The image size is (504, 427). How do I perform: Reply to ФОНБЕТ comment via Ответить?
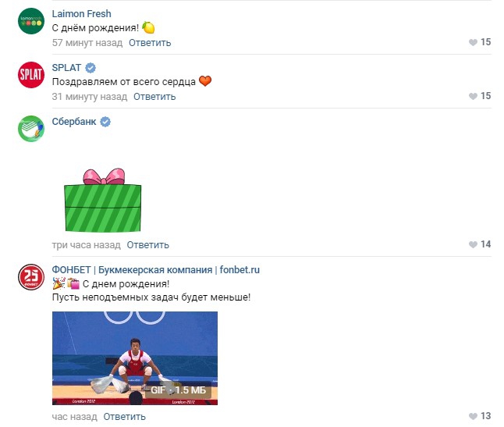pyautogui.click(x=124, y=417)
